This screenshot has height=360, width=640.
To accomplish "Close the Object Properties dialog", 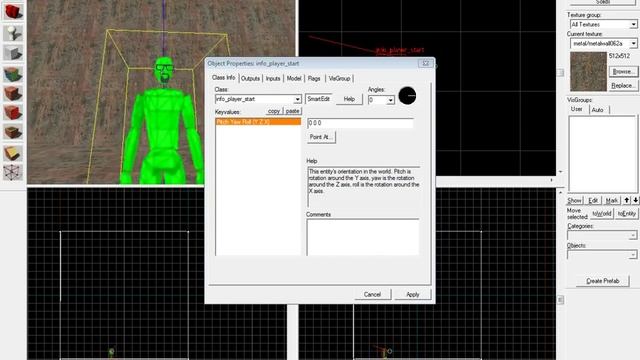I will [425, 63].
